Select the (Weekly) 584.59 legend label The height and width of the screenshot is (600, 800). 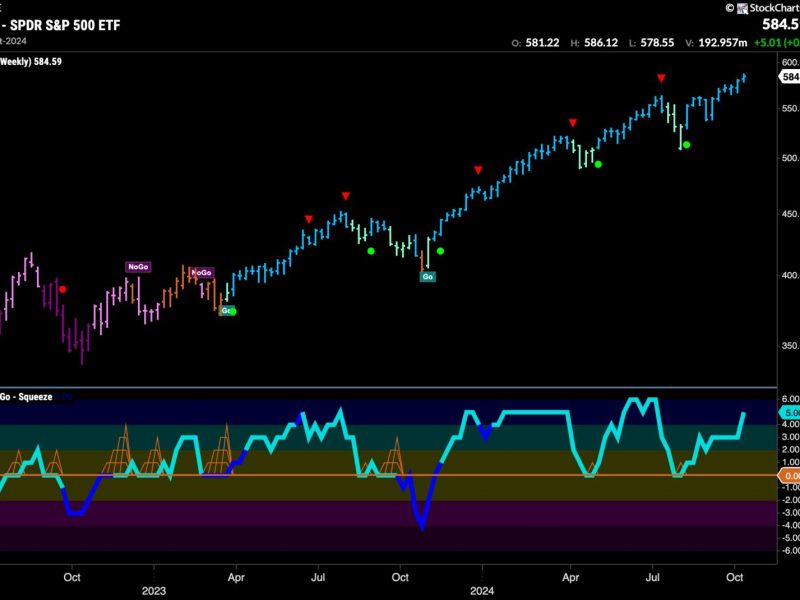pyautogui.click(x=31, y=62)
